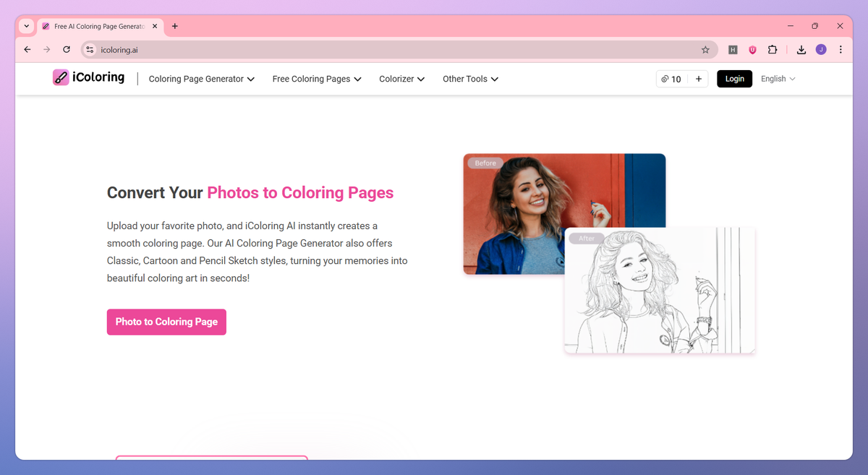This screenshot has height=475, width=868.
Task: Click the browser forward arrow
Action: [47, 50]
